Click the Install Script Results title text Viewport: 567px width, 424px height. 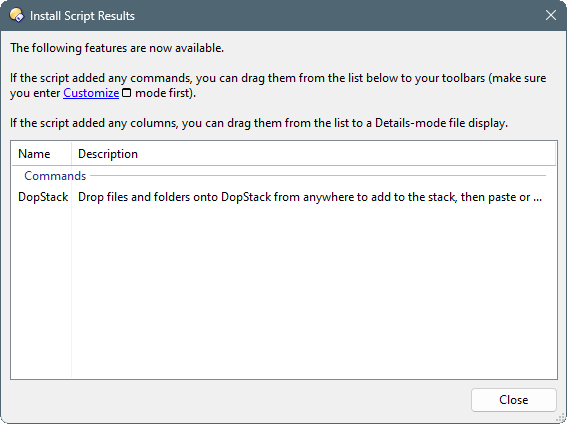pyautogui.click(x=82, y=16)
